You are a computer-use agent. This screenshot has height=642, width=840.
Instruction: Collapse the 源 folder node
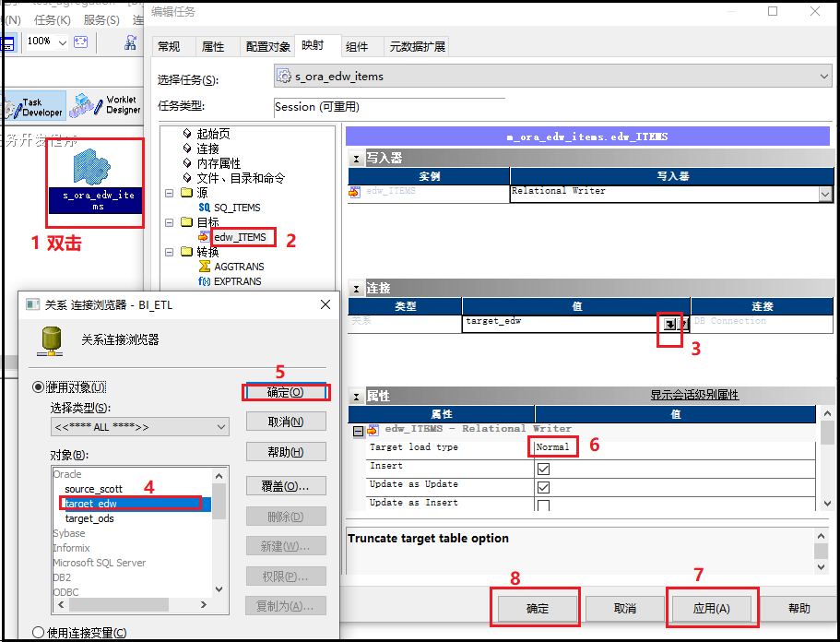point(170,193)
